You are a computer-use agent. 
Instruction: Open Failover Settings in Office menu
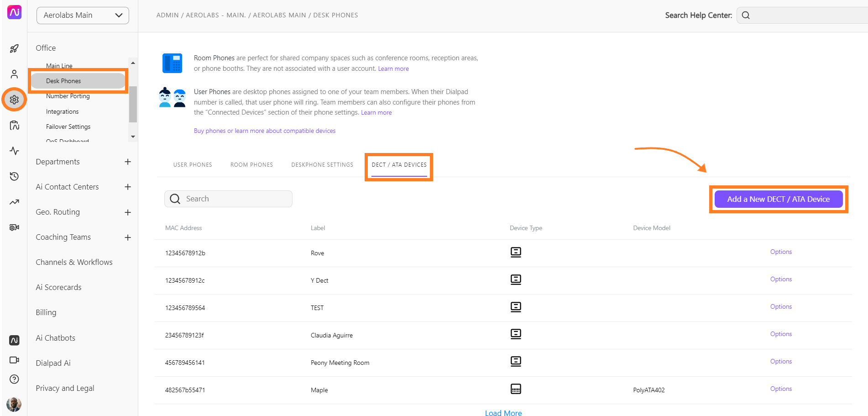pyautogui.click(x=68, y=126)
